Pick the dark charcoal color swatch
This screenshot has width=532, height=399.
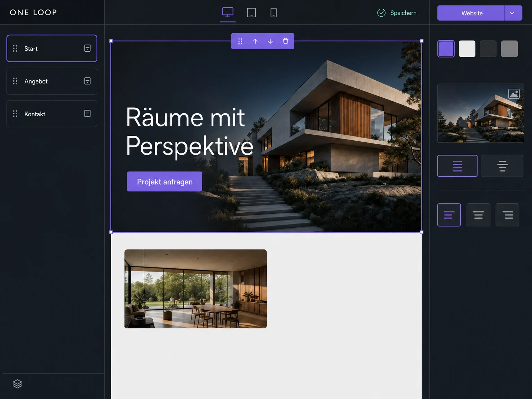coord(488,49)
